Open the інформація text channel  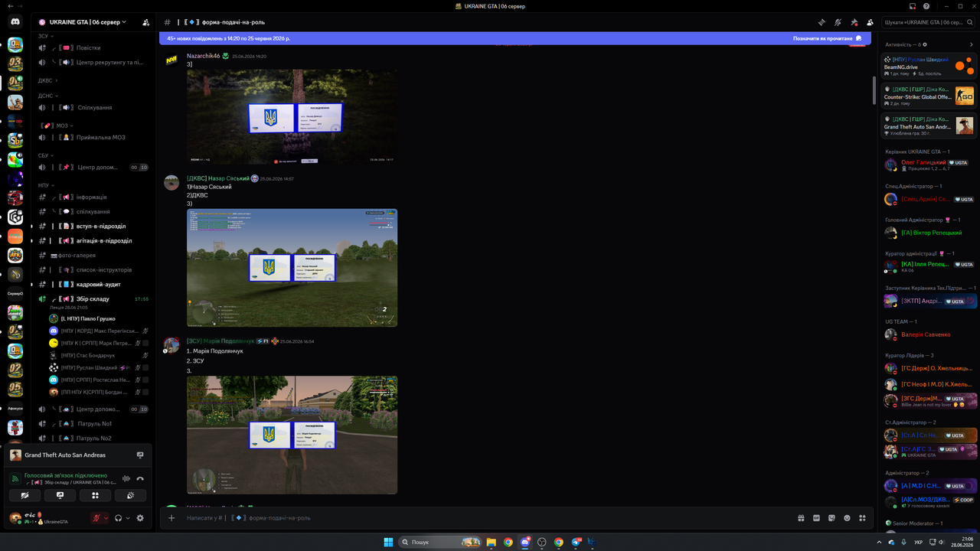pos(93,197)
